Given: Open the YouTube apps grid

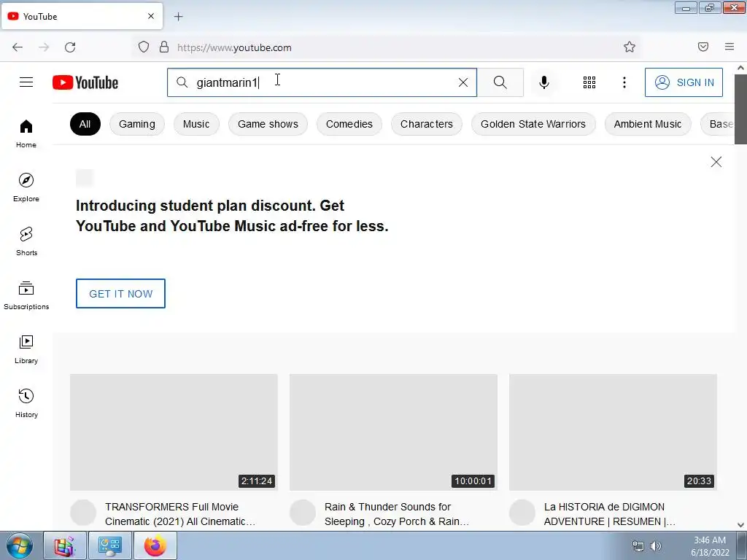Looking at the screenshot, I should tap(589, 82).
